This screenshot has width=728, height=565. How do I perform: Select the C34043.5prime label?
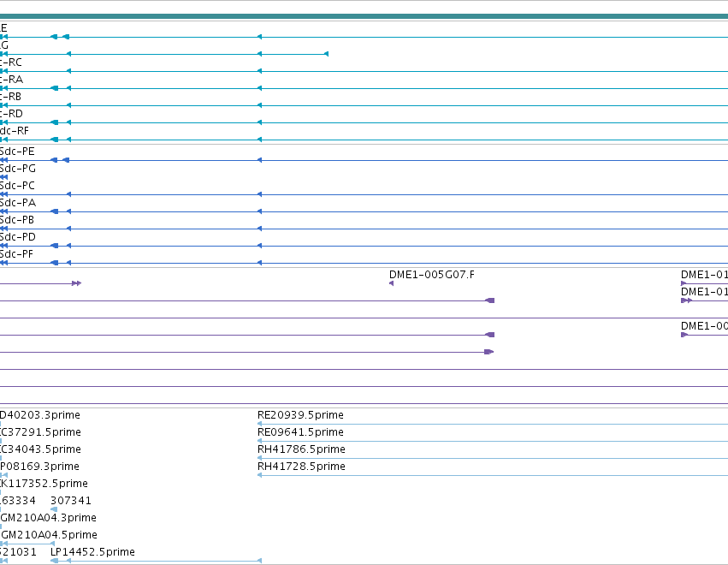tap(40, 449)
